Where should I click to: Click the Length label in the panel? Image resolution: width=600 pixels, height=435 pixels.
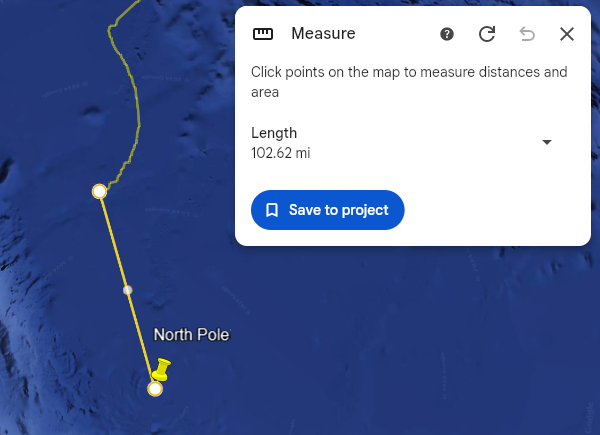pyautogui.click(x=274, y=133)
